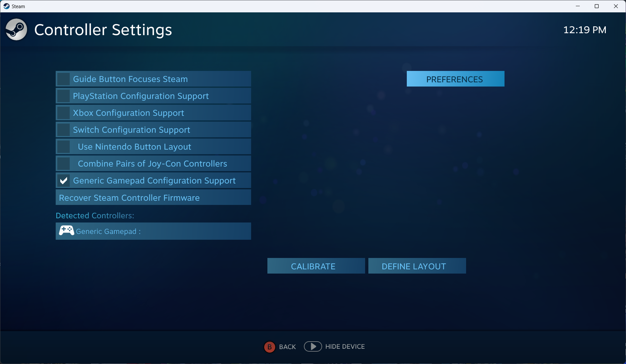
Task: Click the play-shaped Hide Device icon
Action: pyautogui.click(x=313, y=346)
